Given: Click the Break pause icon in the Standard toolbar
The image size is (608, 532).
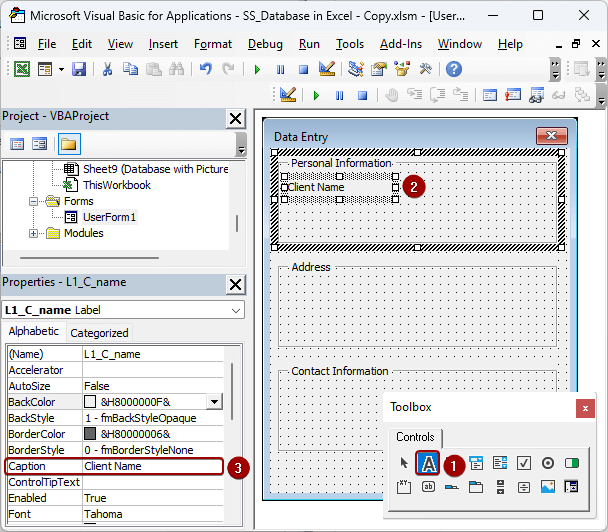Looking at the screenshot, I should point(280,70).
